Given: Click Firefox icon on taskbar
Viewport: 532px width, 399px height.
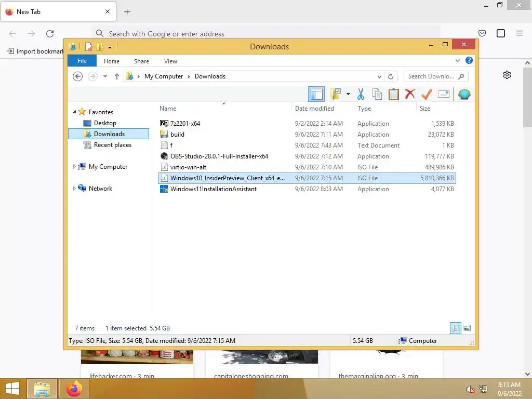Looking at the screenshot, I should point(74,389).
